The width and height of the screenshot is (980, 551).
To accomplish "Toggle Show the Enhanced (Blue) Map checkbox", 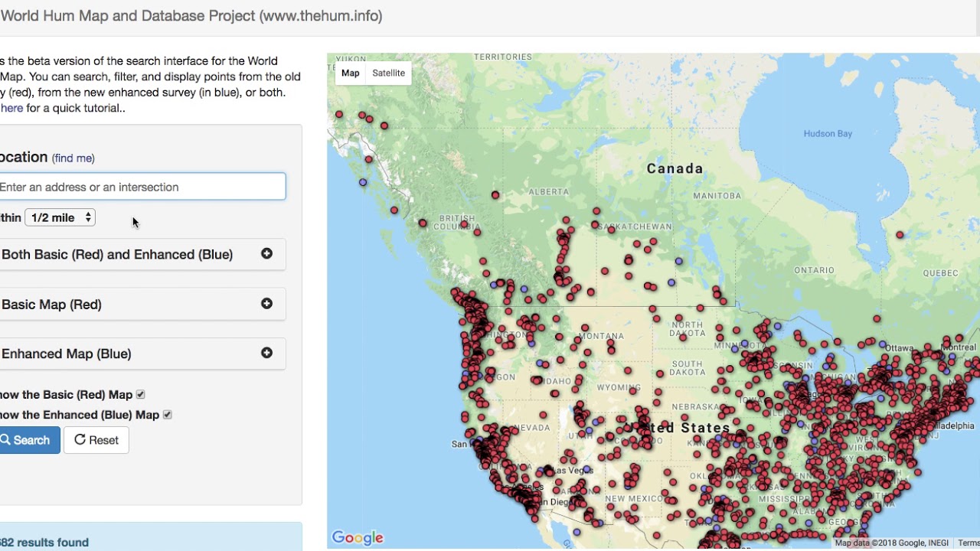I will tap(167, 415).
